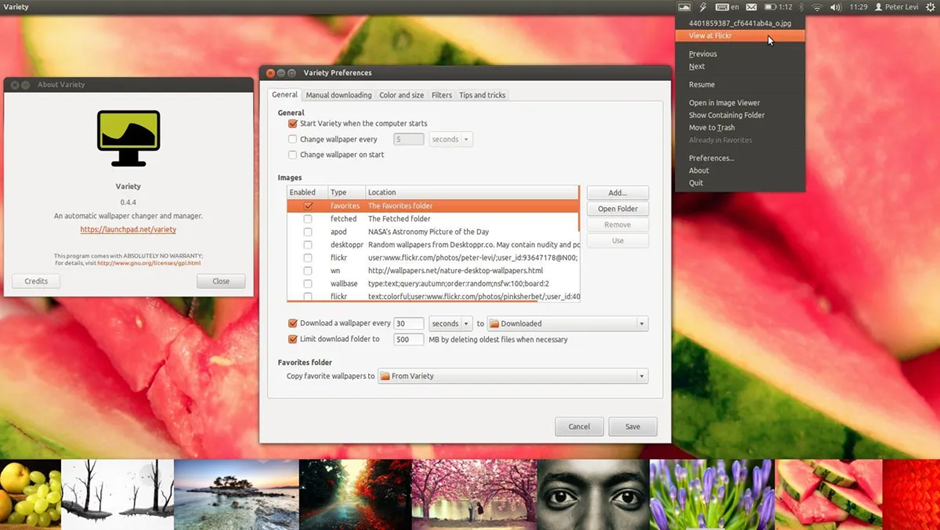
Task: Enable the apod source checkbox
Action: tap(308, 232)
